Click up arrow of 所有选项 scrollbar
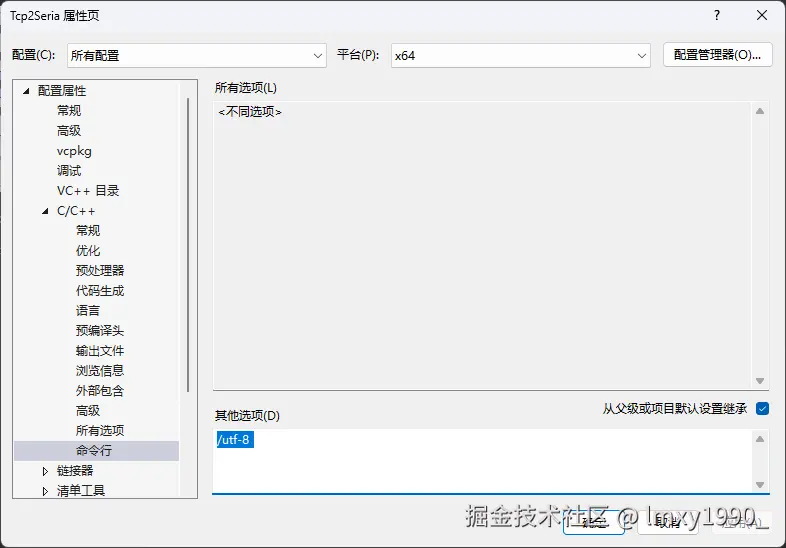The width and height of the screenshot is (786, 548). point(760,111)
